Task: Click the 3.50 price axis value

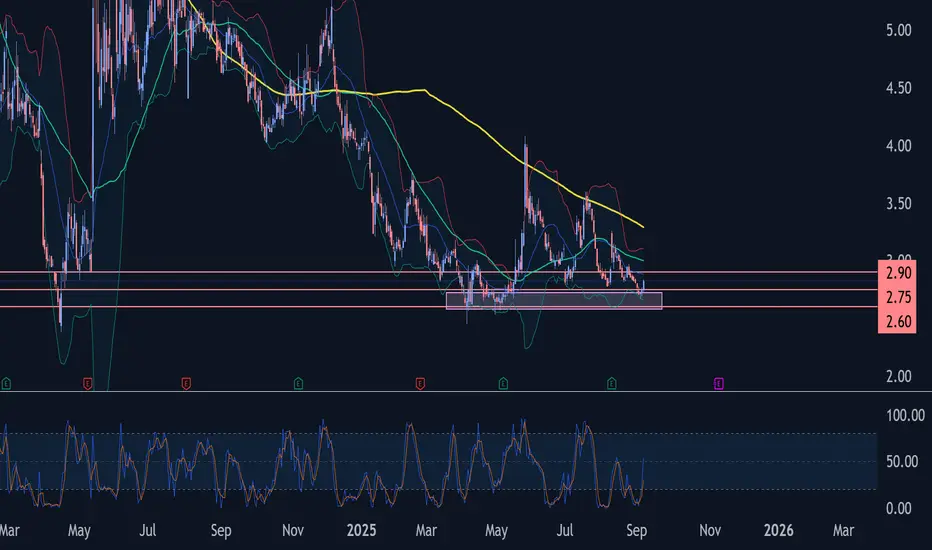Action: coord(898,203)
